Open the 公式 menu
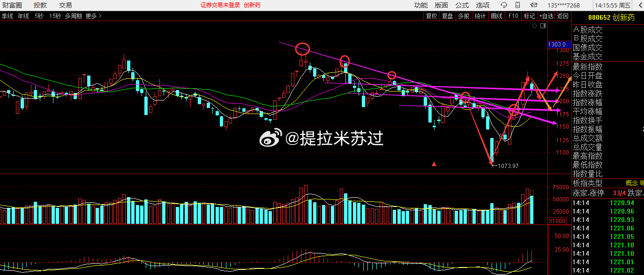Screen dimensions: 644x275 (462, 5)
